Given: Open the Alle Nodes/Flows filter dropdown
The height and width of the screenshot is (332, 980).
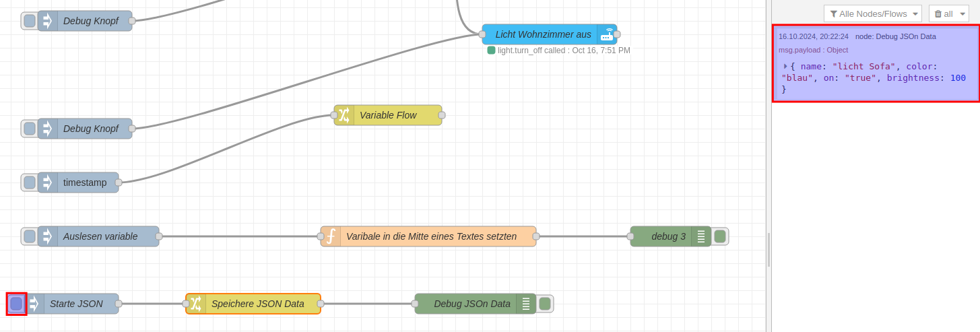Looking at the screenshot, I should tap(873, 13).
